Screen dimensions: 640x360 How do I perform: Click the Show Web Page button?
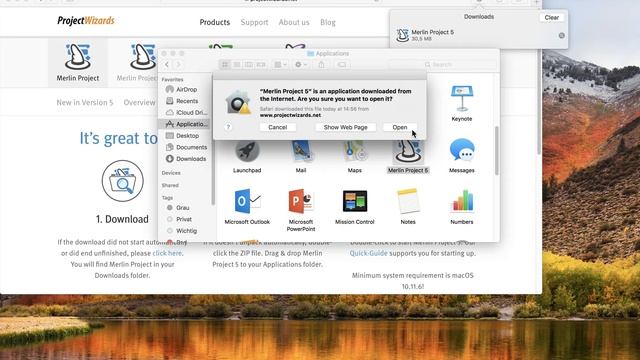(x=345, y=127)
